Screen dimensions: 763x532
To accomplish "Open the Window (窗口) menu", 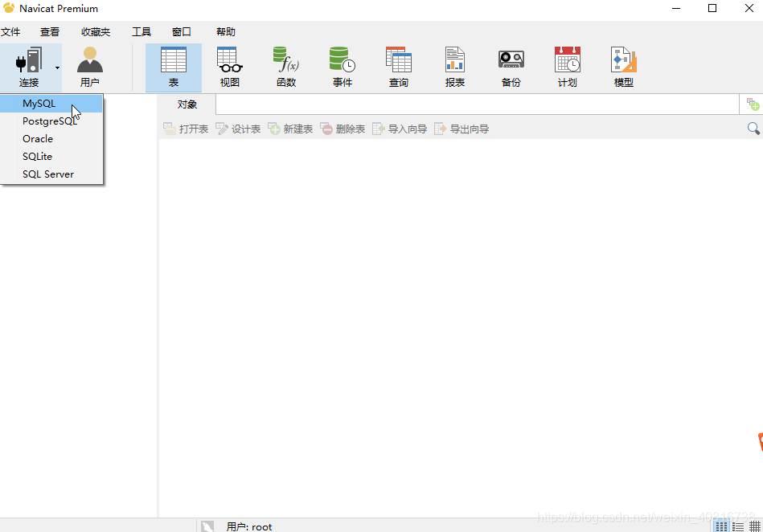I will (182, 32).
